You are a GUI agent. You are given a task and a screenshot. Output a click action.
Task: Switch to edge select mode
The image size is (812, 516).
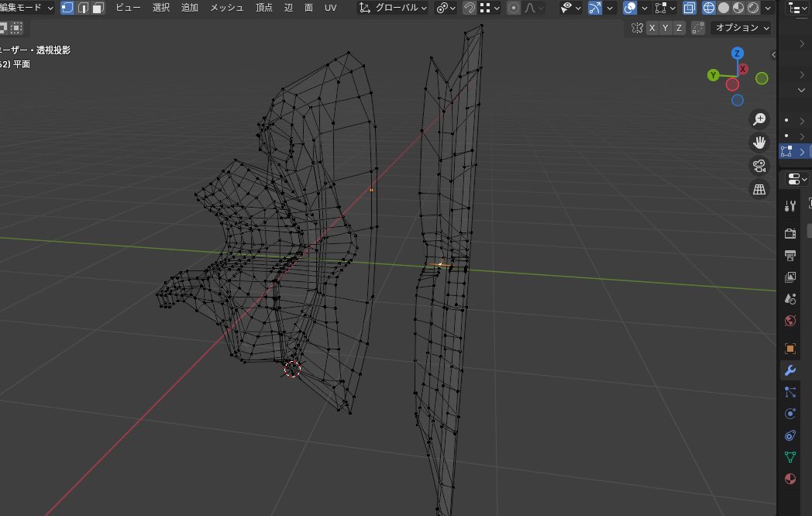(x=83, y=8)
